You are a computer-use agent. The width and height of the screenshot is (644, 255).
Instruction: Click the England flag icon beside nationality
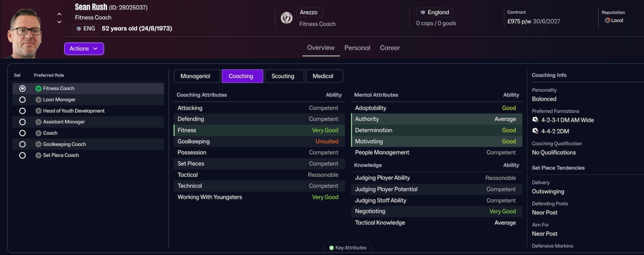click(x=423, y=12)
